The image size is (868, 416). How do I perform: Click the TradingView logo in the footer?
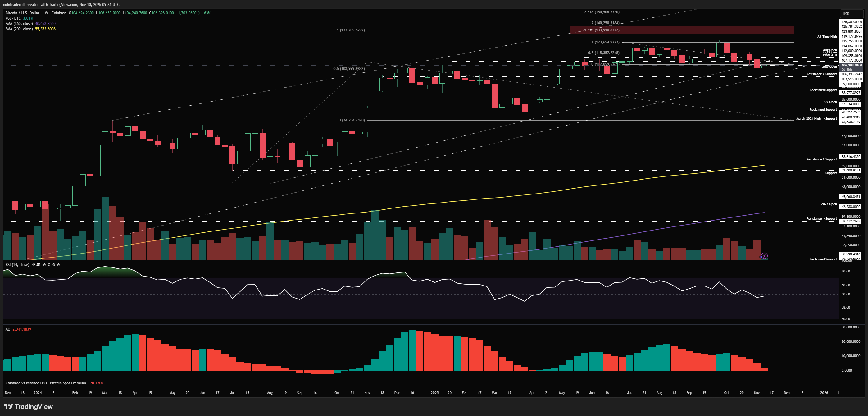pos(28,407)
